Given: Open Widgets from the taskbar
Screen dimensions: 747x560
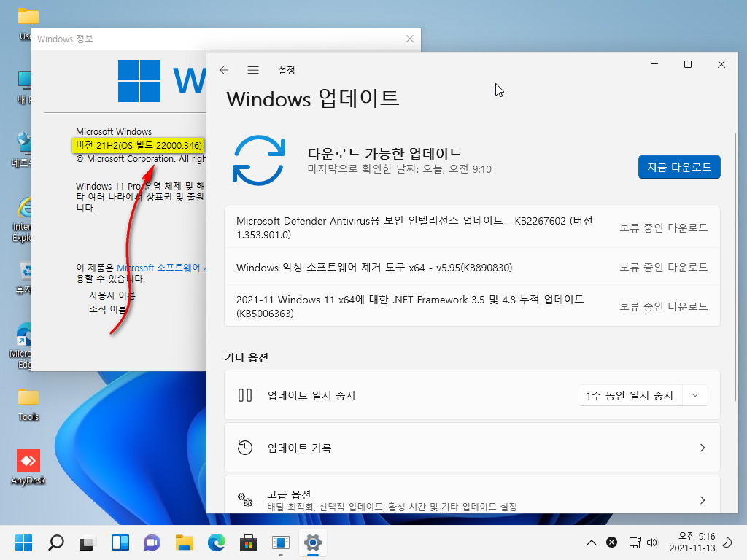Looking at the screenshot, I should tap(120, 542).
